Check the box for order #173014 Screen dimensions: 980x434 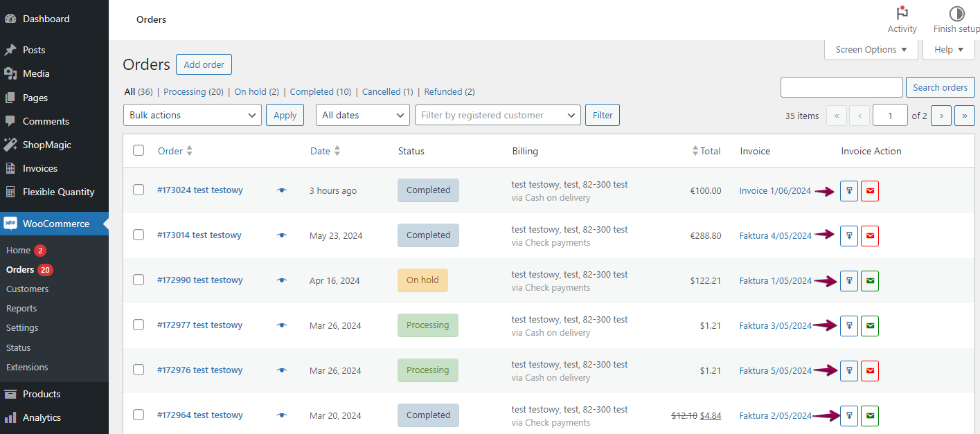point(139,235)
